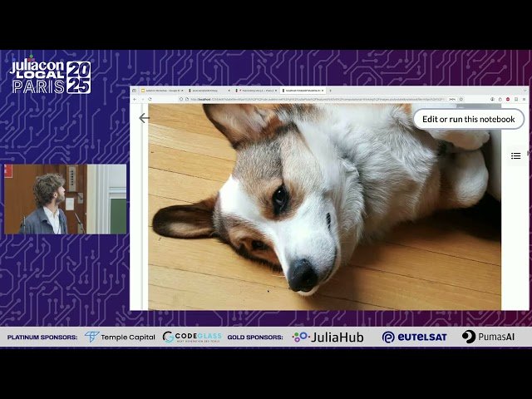Switch to the Juliacon Workshop browser tab
This screenshot has width=532, height=399.
(162, 91)
